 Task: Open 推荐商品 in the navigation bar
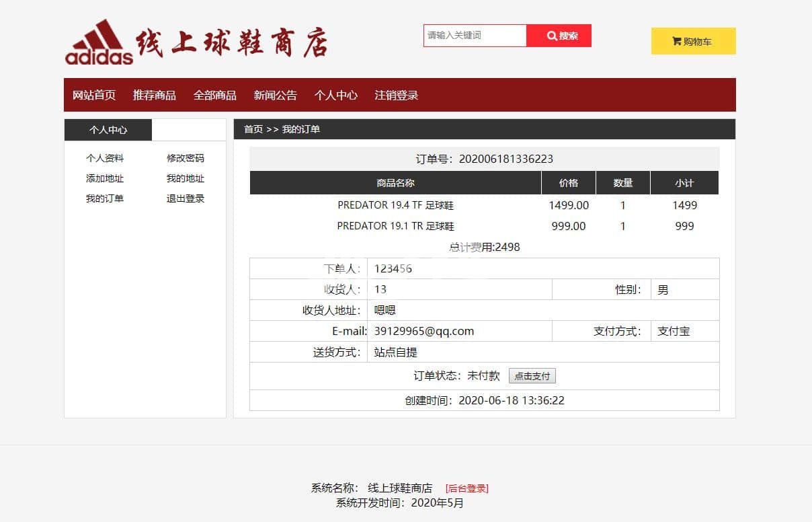tap(155, 96)
